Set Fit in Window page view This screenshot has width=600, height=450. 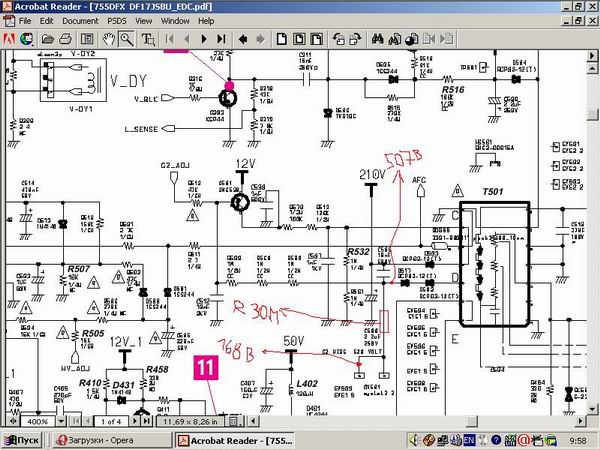[x=299, y=39]
